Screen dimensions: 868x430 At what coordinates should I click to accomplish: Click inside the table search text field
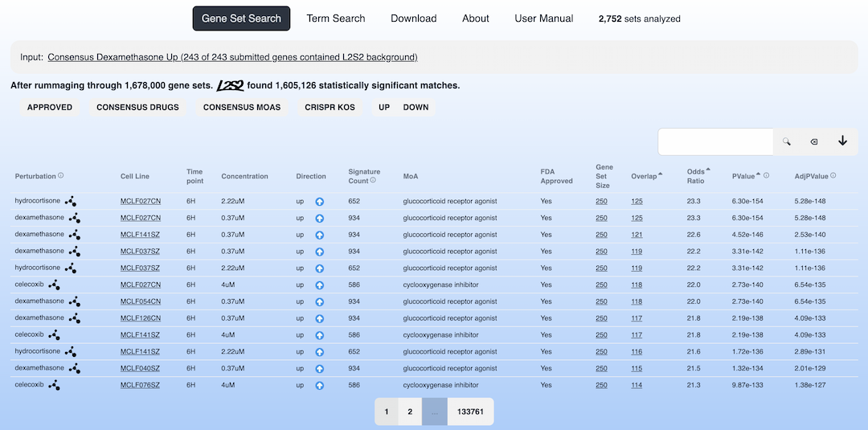[715, 141]
